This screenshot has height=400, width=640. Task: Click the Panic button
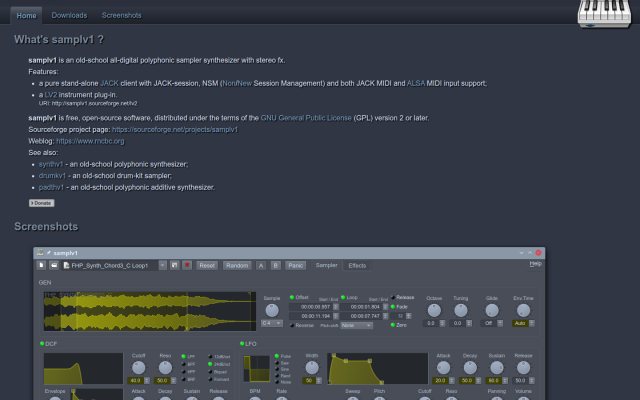[x=296, y=265]
